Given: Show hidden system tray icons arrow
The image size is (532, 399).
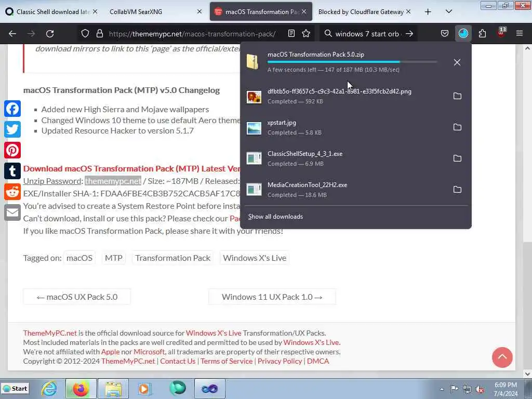Looking at the screenshot, I should coord(442,389).
